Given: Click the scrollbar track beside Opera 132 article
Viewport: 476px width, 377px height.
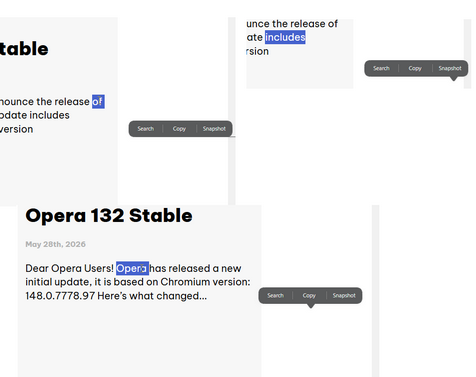Looking at the screenshot, I should pyautogui.click(x=376, y=291).
